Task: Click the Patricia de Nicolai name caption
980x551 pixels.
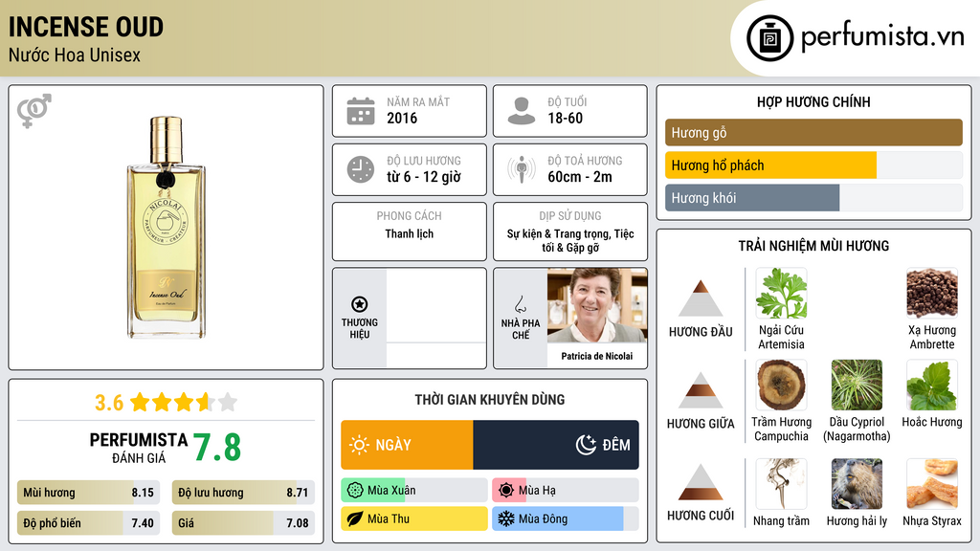Action: pos(597,356)
